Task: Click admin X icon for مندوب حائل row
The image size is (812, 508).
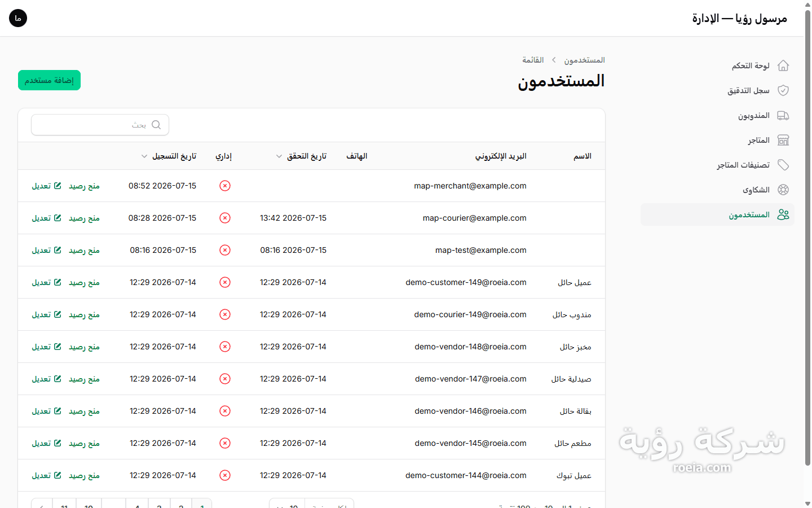Action: (x=225, y=314)
